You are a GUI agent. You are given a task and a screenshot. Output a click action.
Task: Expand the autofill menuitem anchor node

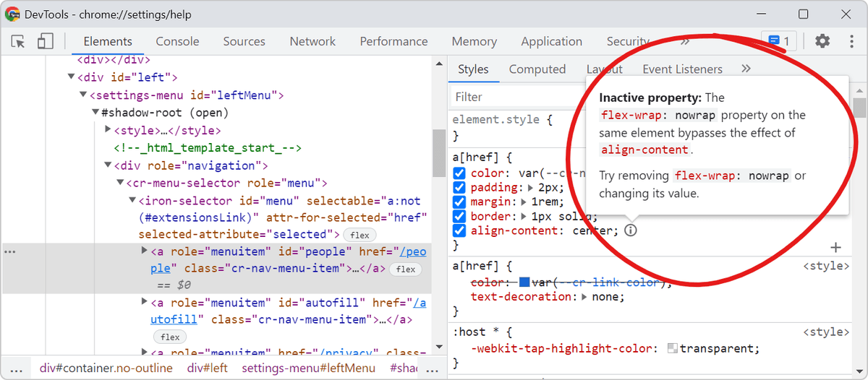click(144, 302)
